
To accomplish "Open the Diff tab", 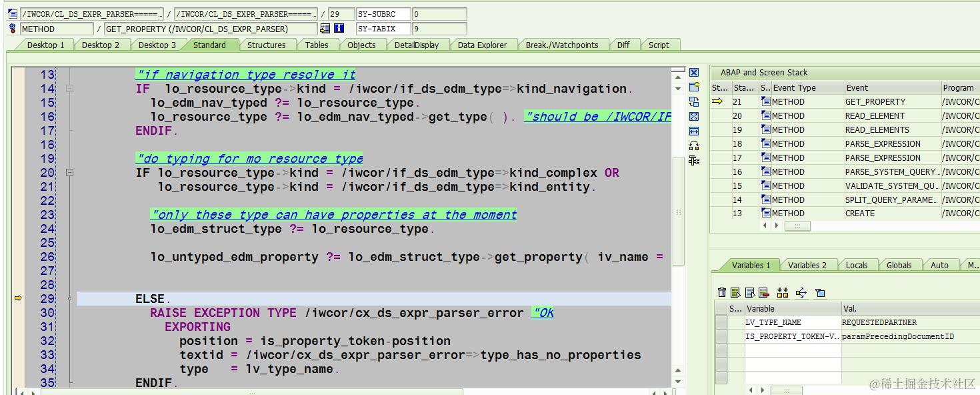I will [x=623, y=45].
